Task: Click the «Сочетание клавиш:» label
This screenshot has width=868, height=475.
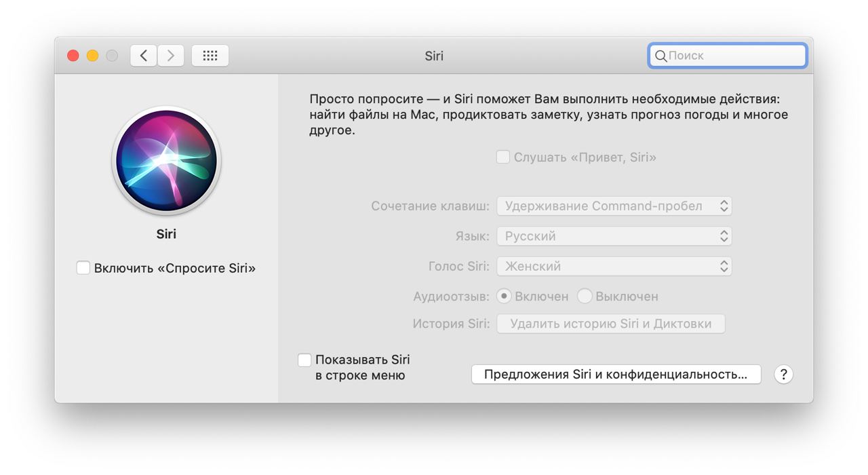Action: pos(430,206)
